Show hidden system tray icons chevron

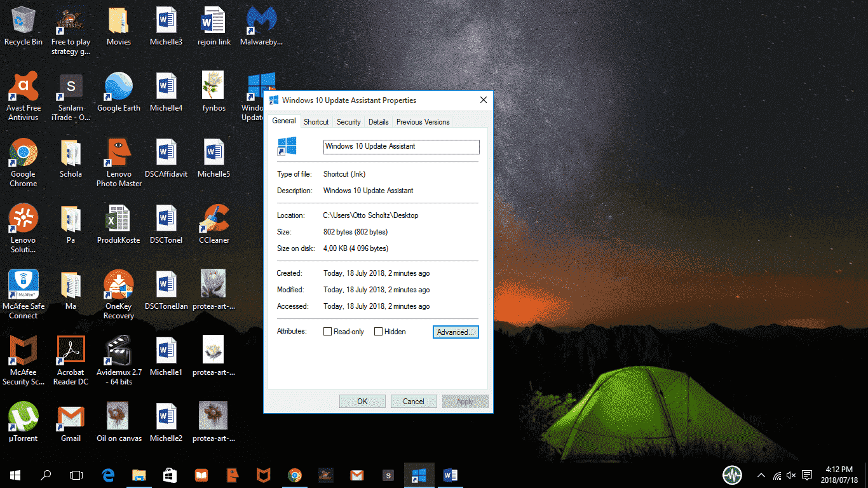pos(761,475)
